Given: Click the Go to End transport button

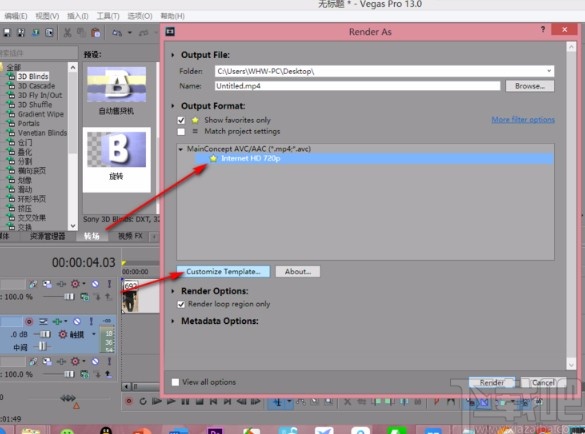Looking at the screenshot, I should point(227,402).
